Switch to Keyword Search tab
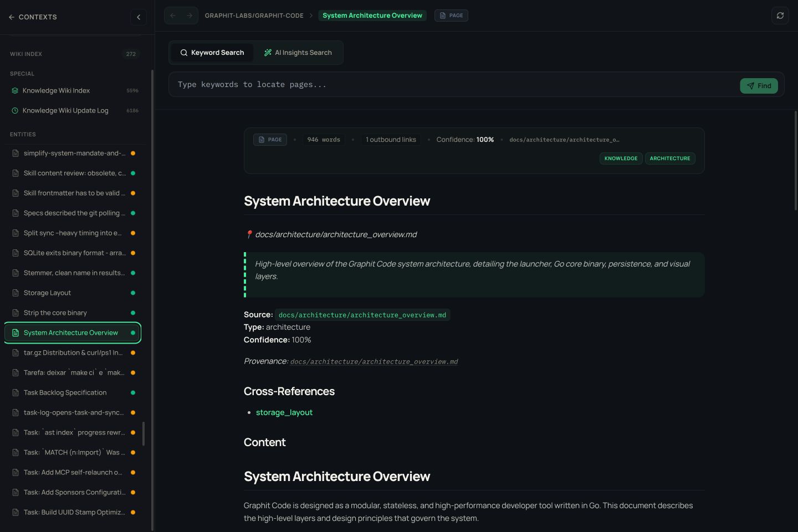The width and height of the screenshot is (798, 532). coord(212,53)
